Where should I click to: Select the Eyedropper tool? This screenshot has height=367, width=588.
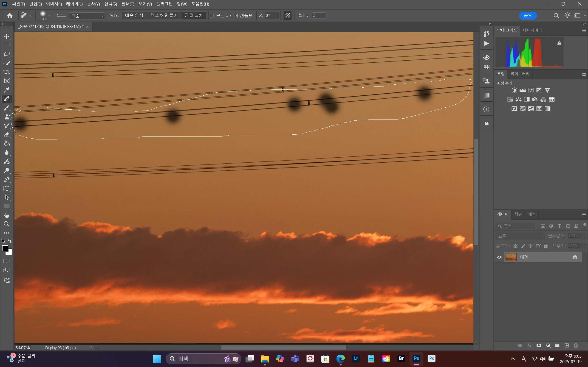7,90
